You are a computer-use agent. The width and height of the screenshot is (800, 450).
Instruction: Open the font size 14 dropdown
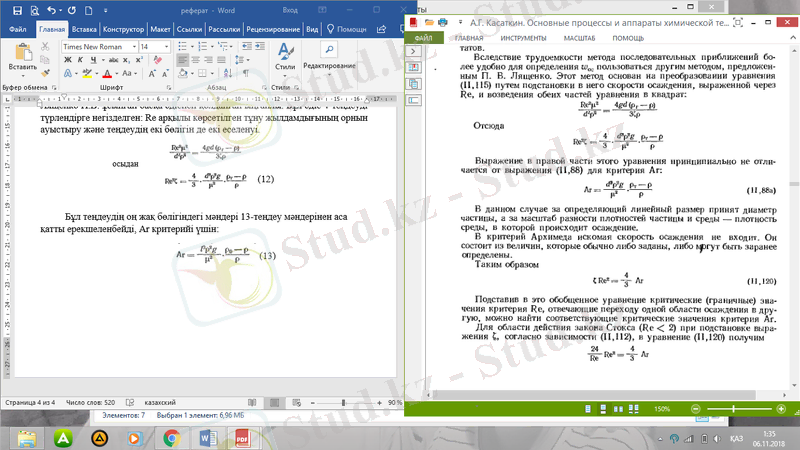(166, 46)
